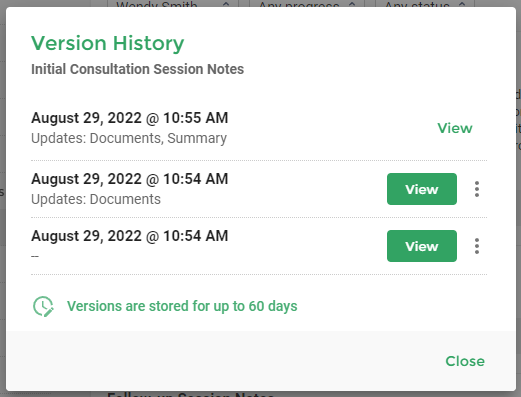Click chevron arrow beside 'Any progress'
The width and height of the screenshot is (521, 397).
(x=352, y=4)
